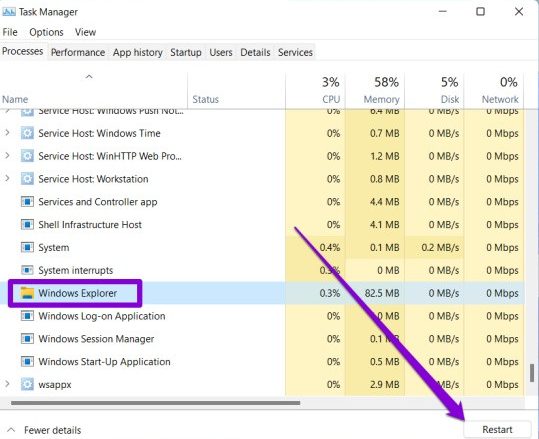Click the Fewer details link

(53, 430)
